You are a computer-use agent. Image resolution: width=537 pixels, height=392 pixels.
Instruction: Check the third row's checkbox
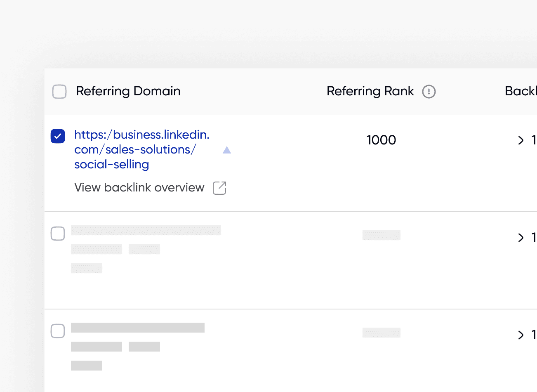pyautogui.click(x=58, y=331)
